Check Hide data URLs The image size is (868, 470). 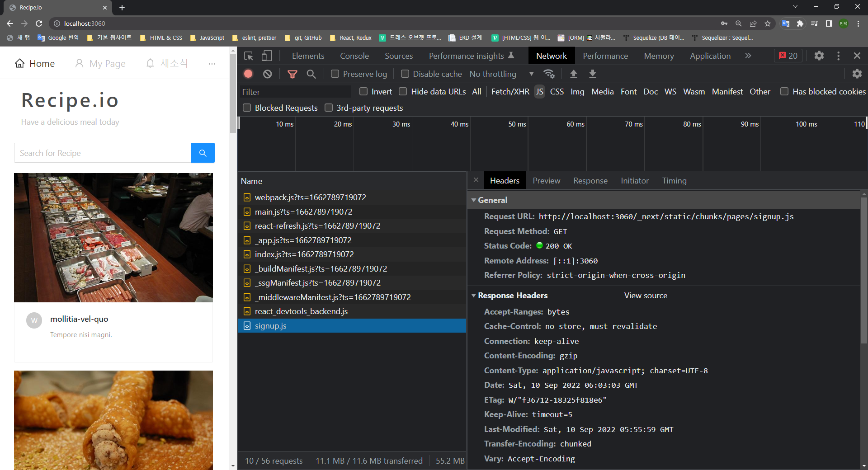click(x=402, y=91)
